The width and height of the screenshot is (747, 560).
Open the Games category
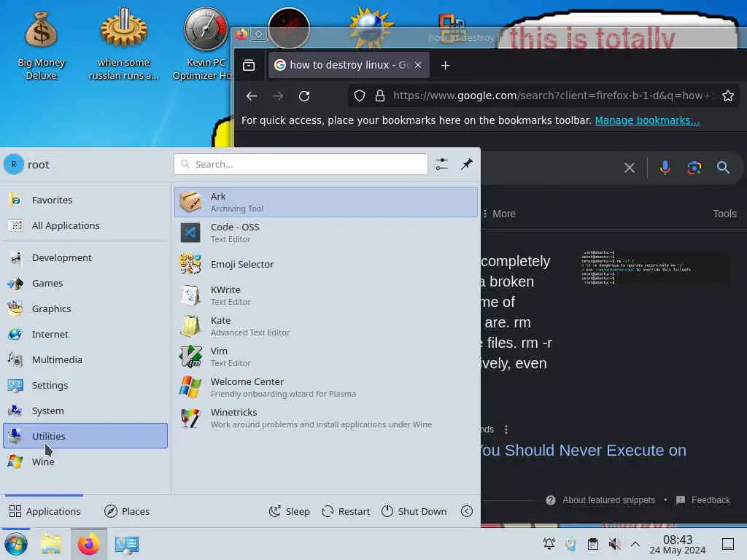point(85,284)
